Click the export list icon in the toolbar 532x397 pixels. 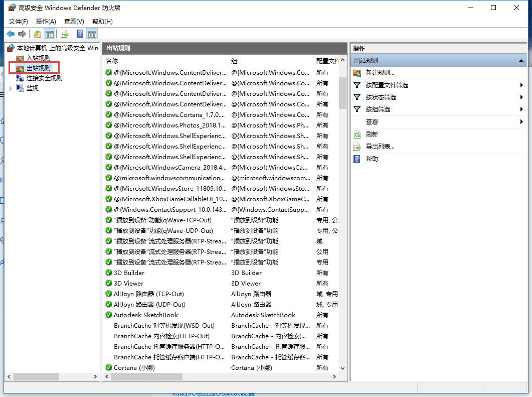point(65,34)
